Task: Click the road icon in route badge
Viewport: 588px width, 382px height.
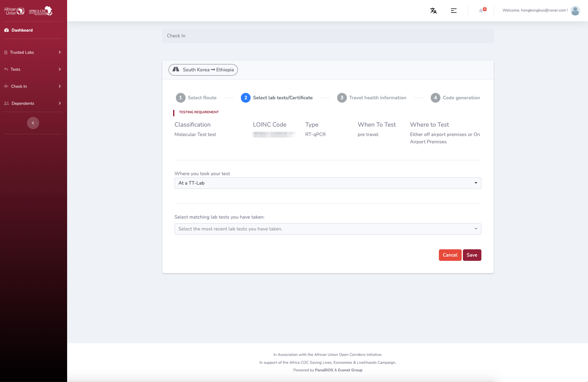Action: pyautogui.click(x=176, y=70)
